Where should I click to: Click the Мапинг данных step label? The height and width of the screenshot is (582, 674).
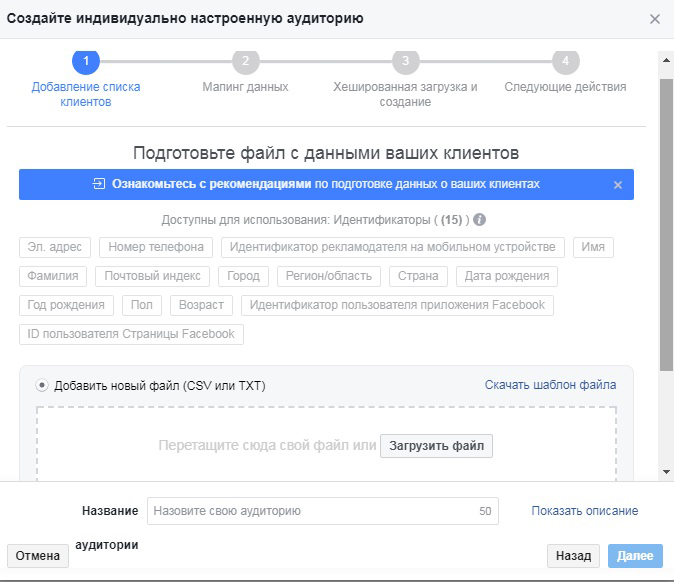[245, 87]
